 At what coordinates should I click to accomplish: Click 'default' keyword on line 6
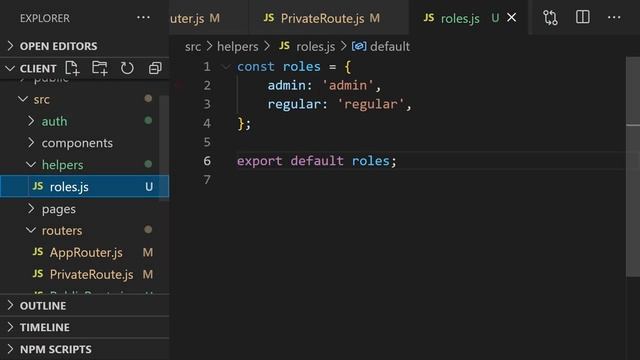317,161
